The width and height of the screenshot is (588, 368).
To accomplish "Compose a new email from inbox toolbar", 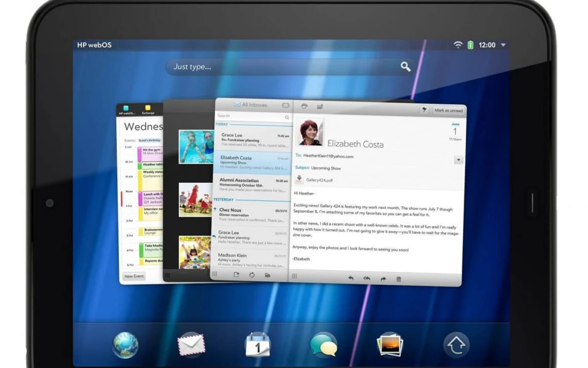I will point(236,275).
